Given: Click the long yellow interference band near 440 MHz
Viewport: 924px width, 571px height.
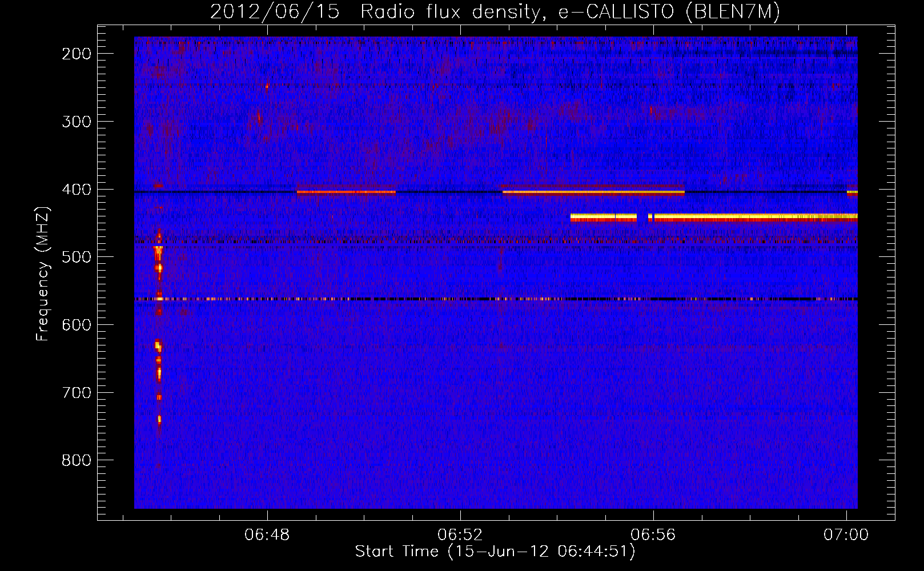Looking at the screenshot, I should point(756,217).
